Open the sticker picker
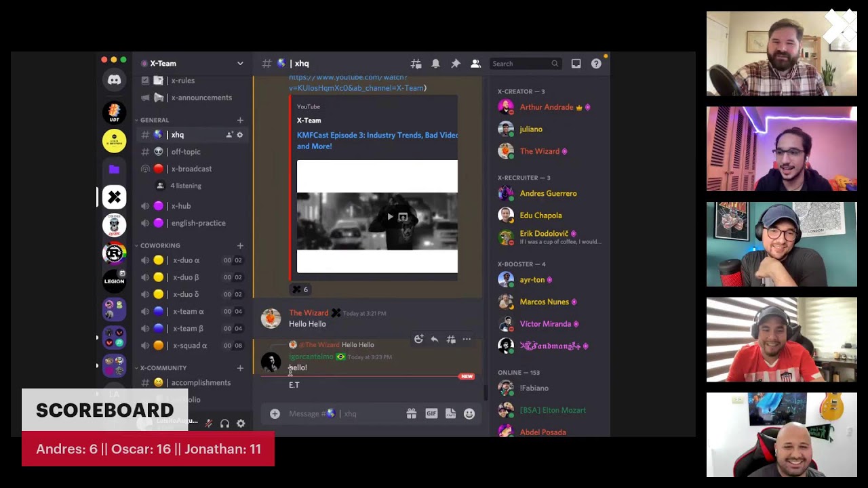This screenshot has height=488, width=868. coord(450,413)
